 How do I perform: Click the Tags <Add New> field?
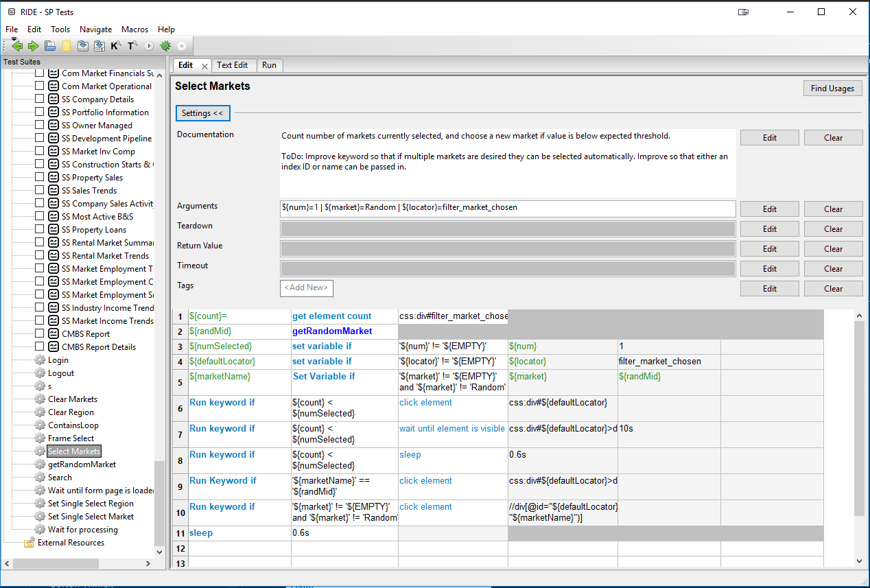coord(307,287)
